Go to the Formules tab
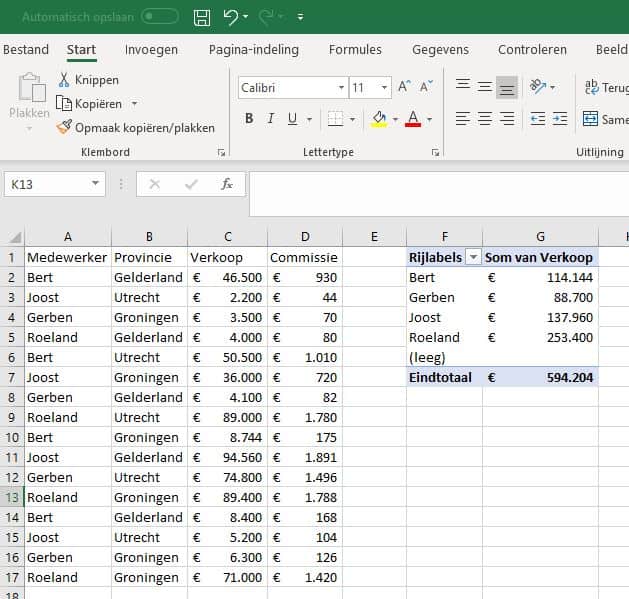This screenshot has height=599, width=629. click(355, 50)
